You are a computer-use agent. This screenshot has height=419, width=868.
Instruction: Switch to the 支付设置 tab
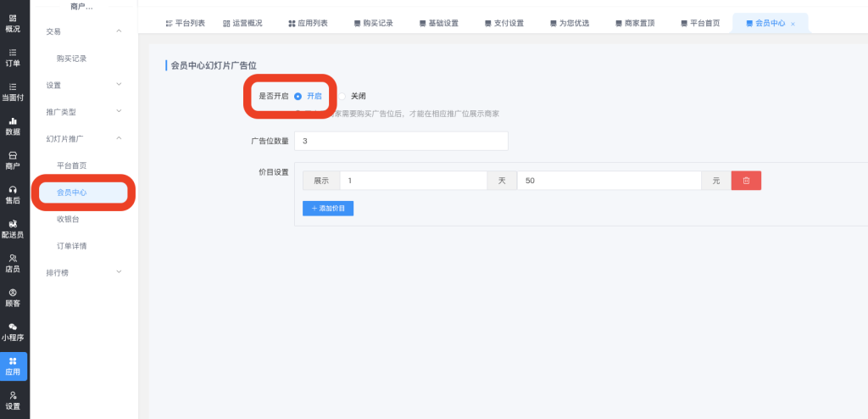coord(504,24)
